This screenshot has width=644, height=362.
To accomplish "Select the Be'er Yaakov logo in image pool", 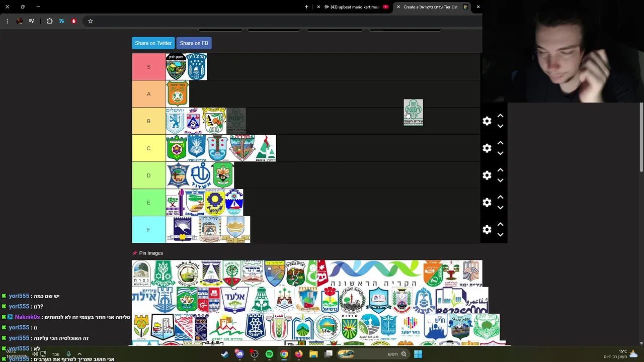I will click(410, 326).
